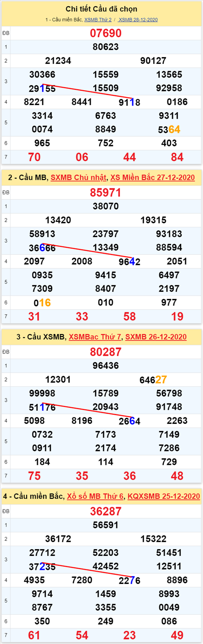Open the KQXSMB 25-12-2020 link

point(164,496)
